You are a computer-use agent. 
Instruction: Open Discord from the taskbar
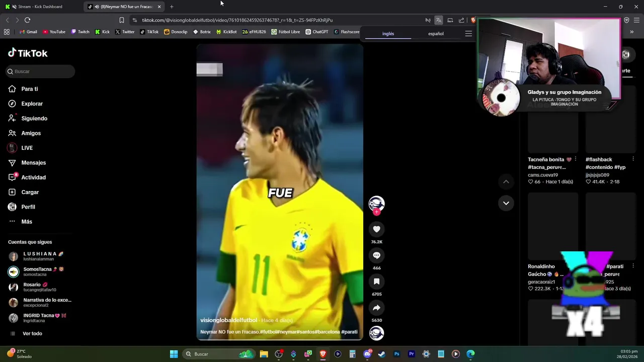pos(367,354)
